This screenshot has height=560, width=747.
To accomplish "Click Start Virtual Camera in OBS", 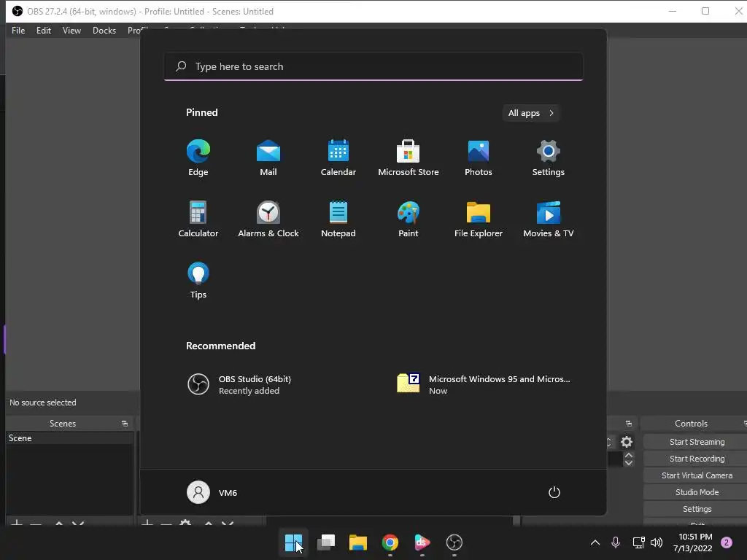I will click(x=697, y=475).
